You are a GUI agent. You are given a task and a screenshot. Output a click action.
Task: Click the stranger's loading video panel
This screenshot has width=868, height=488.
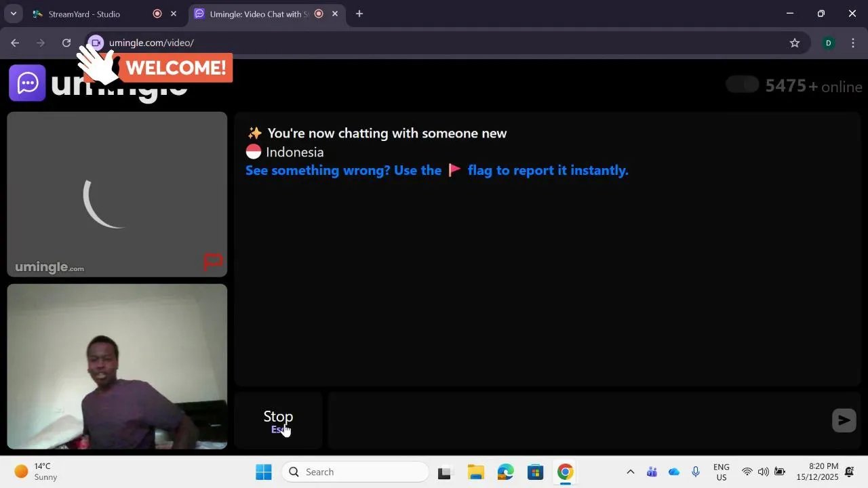pyautogui.click(x=117, y=195)
